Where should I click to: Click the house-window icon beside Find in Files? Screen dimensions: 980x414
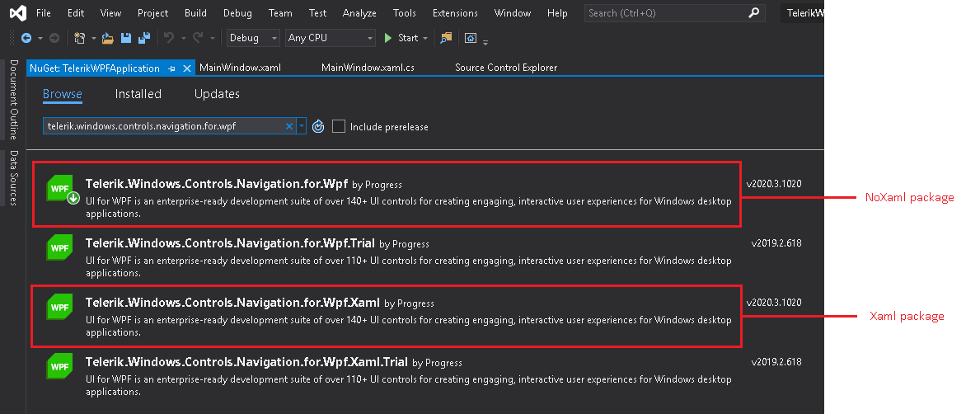coord(471,38)
